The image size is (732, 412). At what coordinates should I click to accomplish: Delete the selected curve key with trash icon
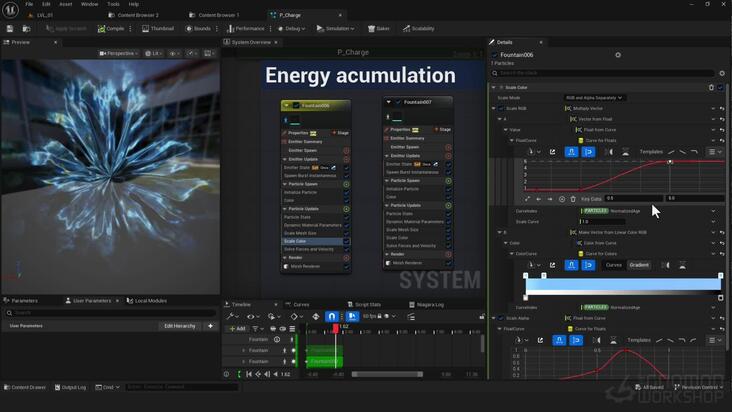tap(573, 199)
